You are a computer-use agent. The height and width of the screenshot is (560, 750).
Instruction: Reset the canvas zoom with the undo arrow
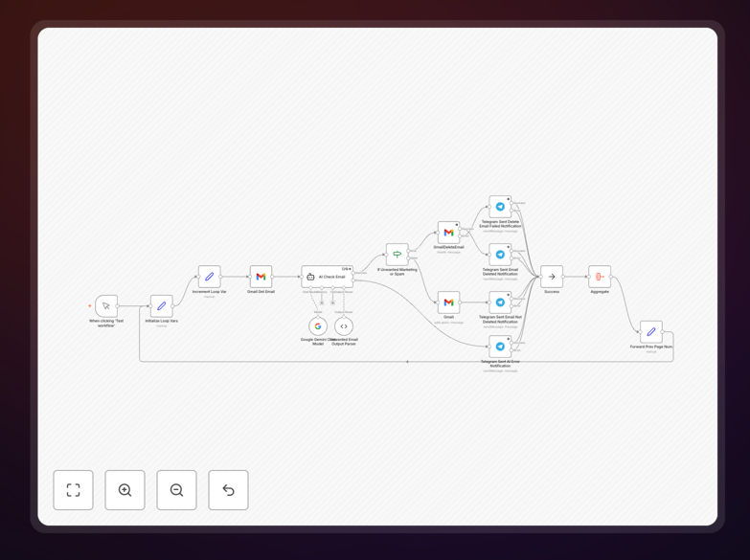pyautogui.click(x=228, y=490)
